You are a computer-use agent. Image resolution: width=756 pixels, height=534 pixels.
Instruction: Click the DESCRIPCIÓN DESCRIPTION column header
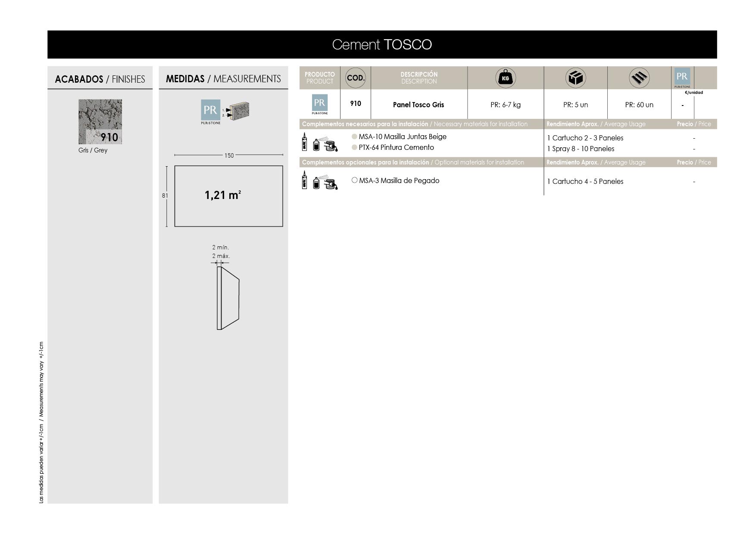click(419, 78)
